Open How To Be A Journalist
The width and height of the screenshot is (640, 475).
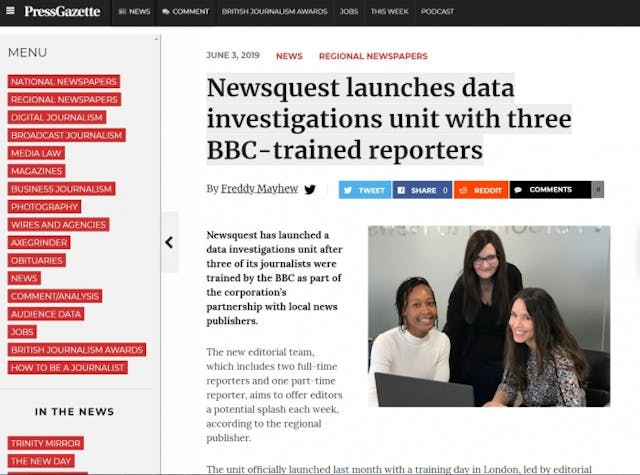(x=68, y=367)
